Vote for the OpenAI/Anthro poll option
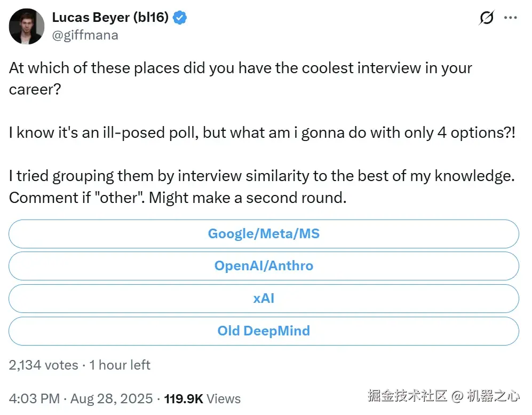 pyautogui.click(x=264, y=266)
